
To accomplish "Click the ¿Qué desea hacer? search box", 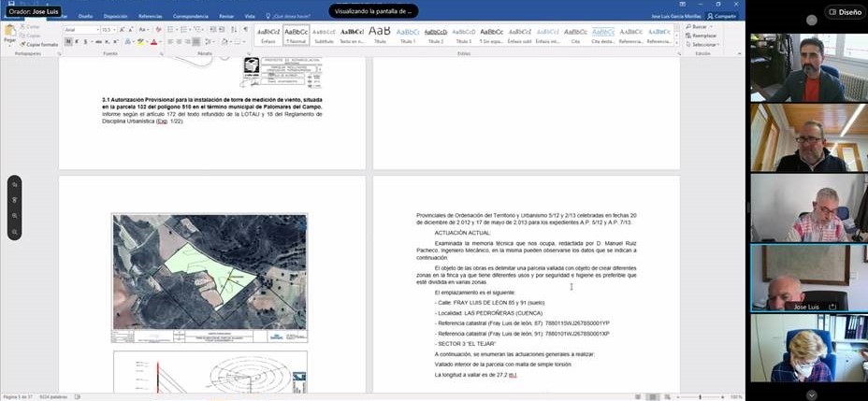I will [x=286, y=16].
